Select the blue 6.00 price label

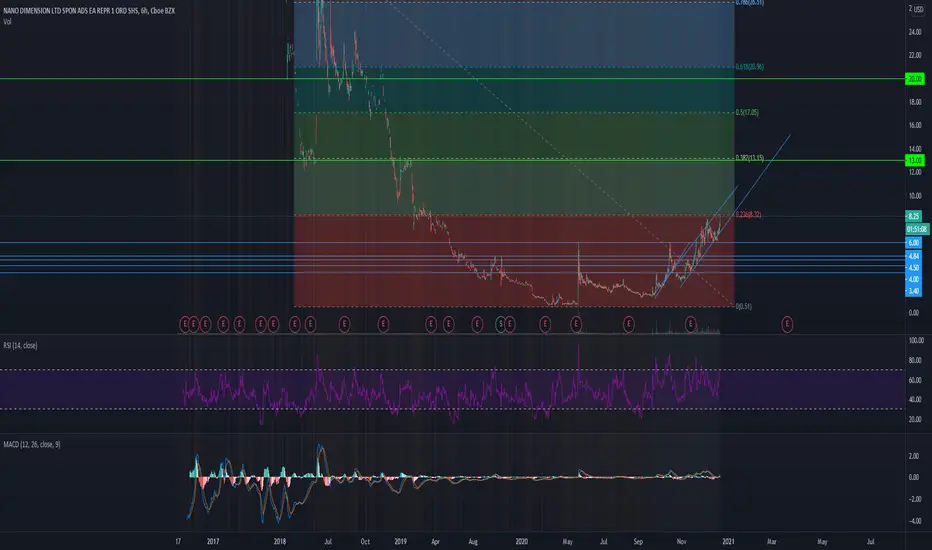[914, 243]
